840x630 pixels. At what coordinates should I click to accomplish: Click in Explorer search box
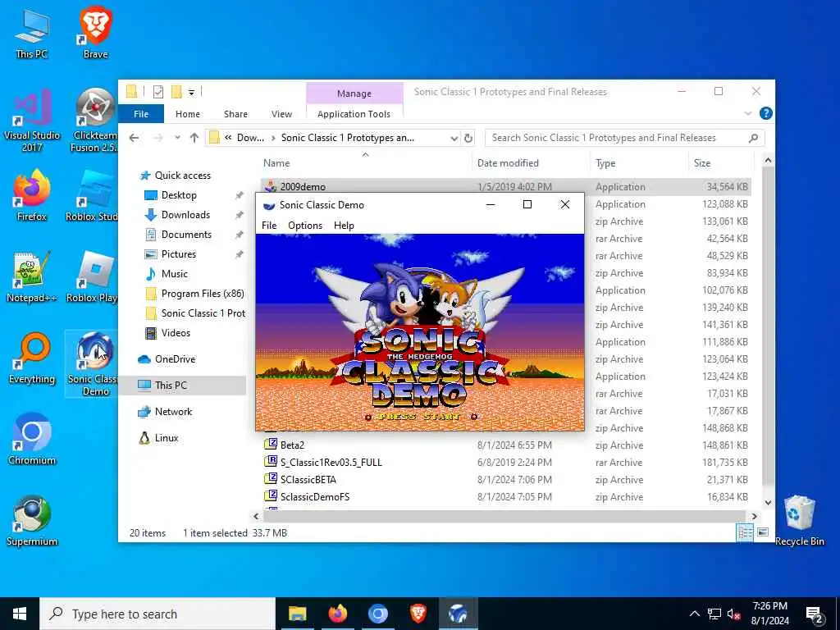(x=624, y=138)
